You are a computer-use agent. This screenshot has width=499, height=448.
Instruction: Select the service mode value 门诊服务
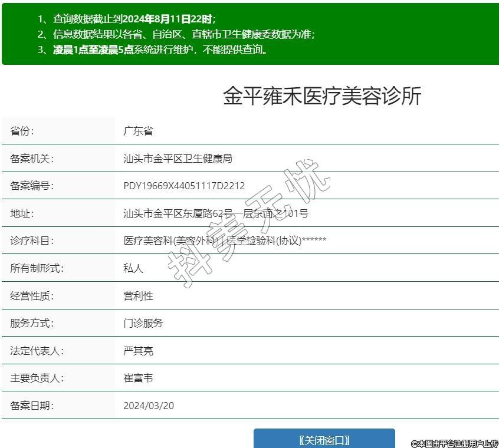[143, 323]
